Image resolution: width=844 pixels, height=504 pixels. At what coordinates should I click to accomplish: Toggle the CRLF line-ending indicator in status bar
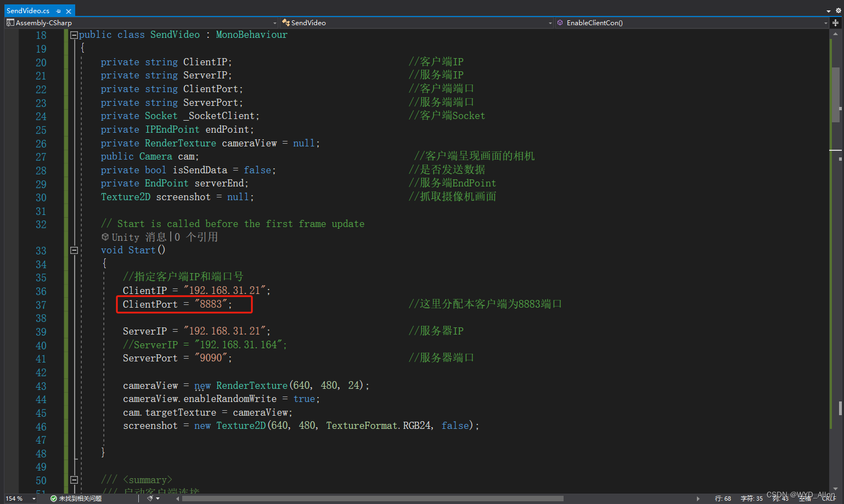[x=829, y=499]
